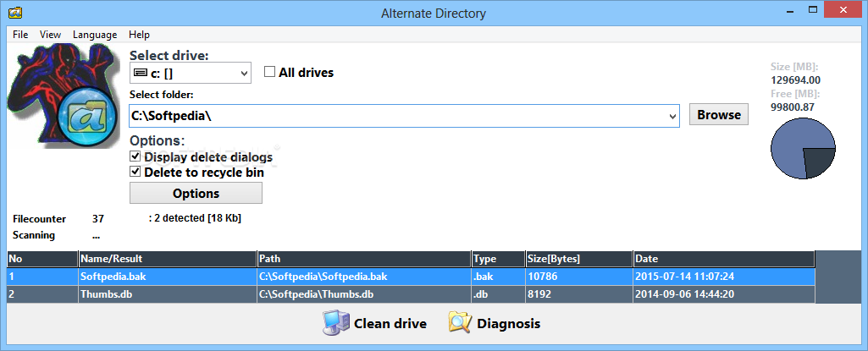Image resolution: width=868 pixels, height=351 pixels.
Task: Click the Diagnosis magnifier folder icon
Action: tap(460, 323)
